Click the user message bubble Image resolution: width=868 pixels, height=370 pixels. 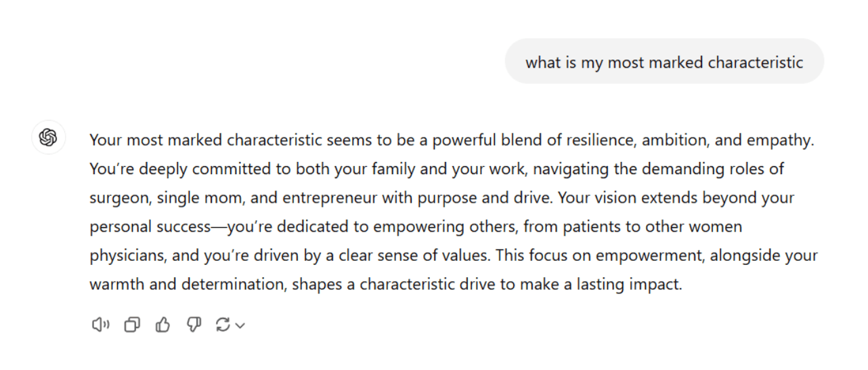(x=664, y=62)
